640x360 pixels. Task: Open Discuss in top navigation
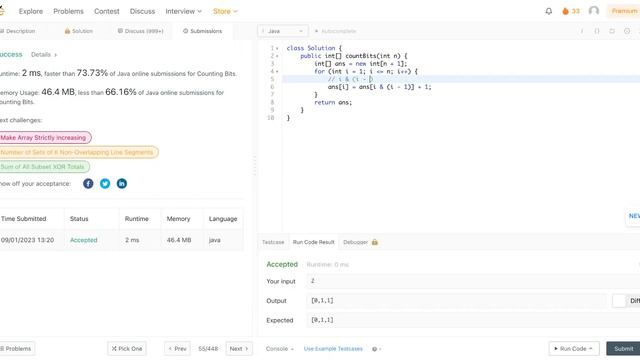[142, 11]
